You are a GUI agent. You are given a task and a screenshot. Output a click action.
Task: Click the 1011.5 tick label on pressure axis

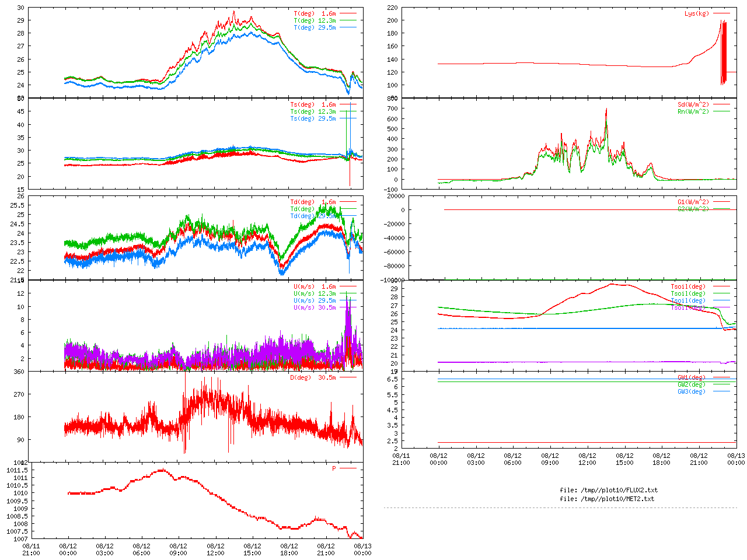tap(17, 470)
